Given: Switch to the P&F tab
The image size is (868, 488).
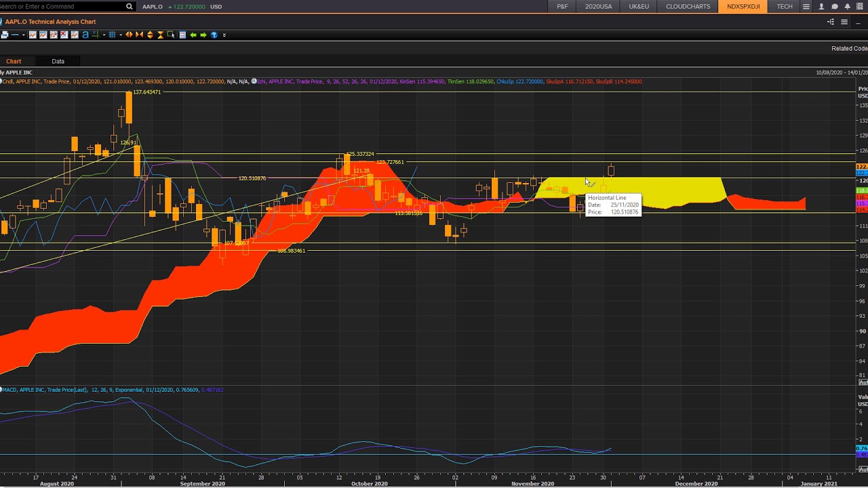Looking at the screenshot, I should [x=563, y=6].
